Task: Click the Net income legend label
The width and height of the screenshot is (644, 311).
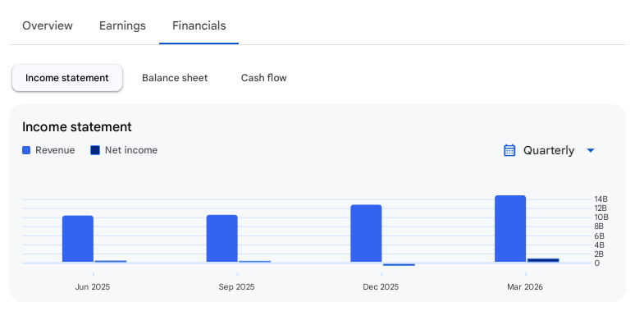Action: point(131,150)
